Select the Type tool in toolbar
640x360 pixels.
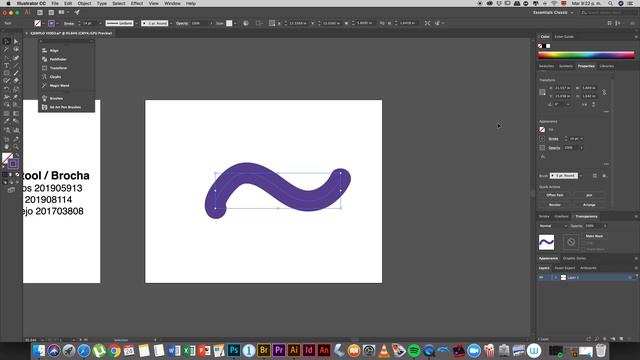(x=7, y=65)
